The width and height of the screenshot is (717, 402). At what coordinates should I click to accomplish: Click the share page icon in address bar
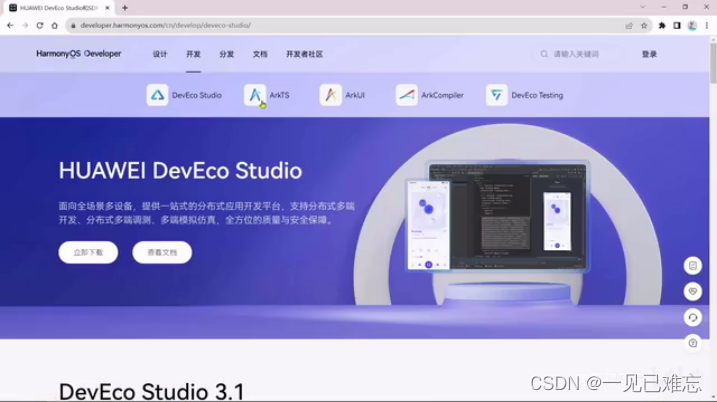click(x=629, y=26)
